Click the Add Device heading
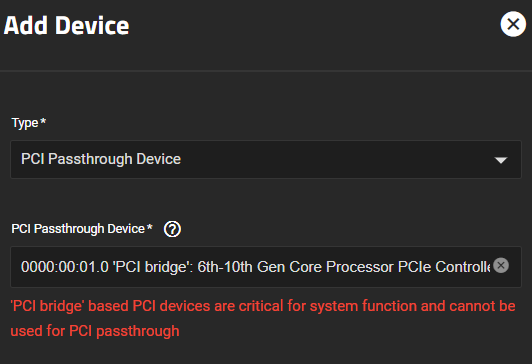Screen dimensions: 532x364 66,26
